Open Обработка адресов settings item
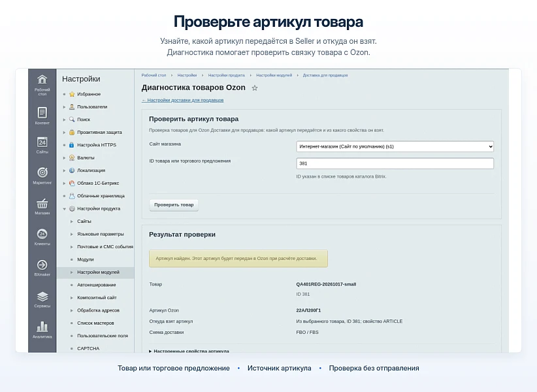 pyautogui.click(x=98, y=310)
